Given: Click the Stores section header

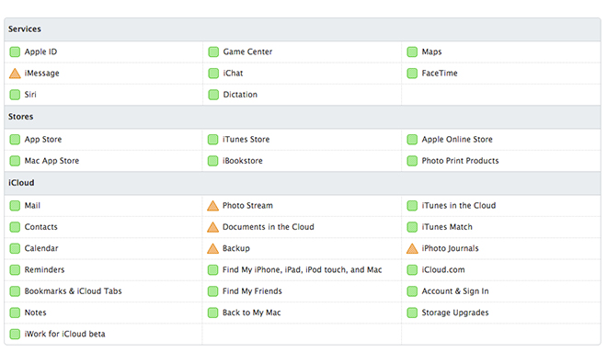Looking at the screenshot, I should coord(303,117).
